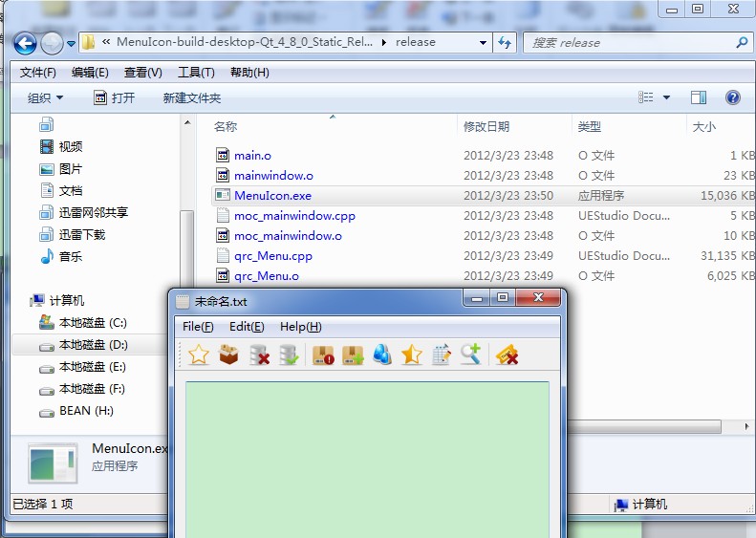Open the Edit(E) menu in 未命名.txt window
Viewport: 756px width, 538px height.
pyautogui.click(x=247, y=327)
